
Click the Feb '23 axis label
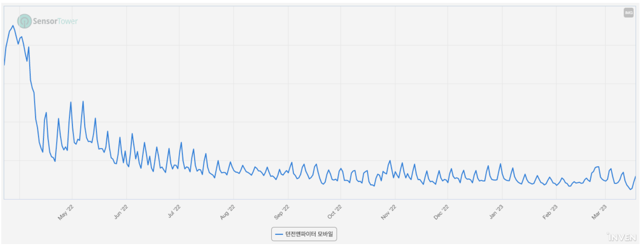point(550,212)
